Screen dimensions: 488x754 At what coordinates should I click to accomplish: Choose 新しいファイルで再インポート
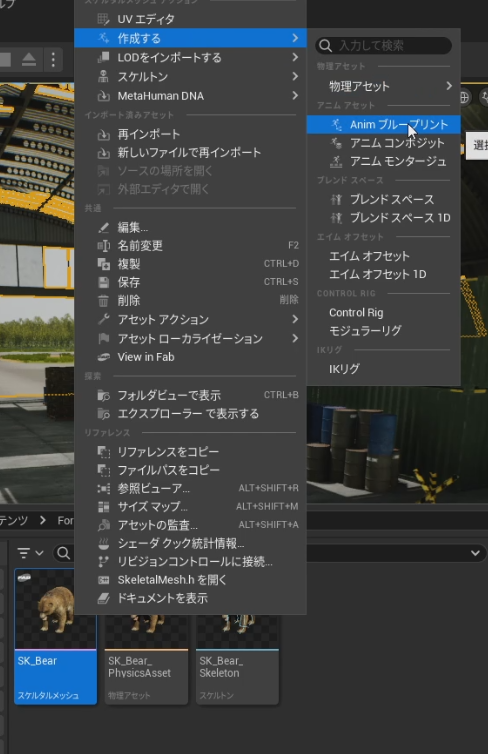pos(190,152)
